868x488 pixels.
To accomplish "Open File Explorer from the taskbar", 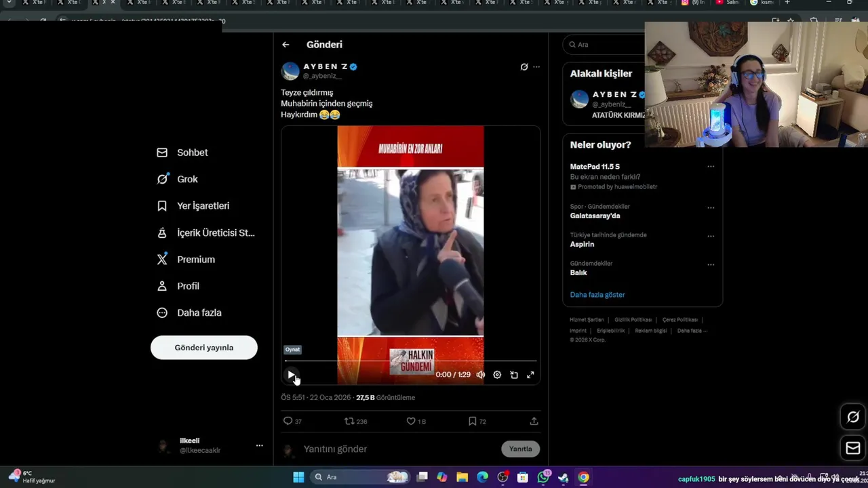I will click(x=462, y=477).
